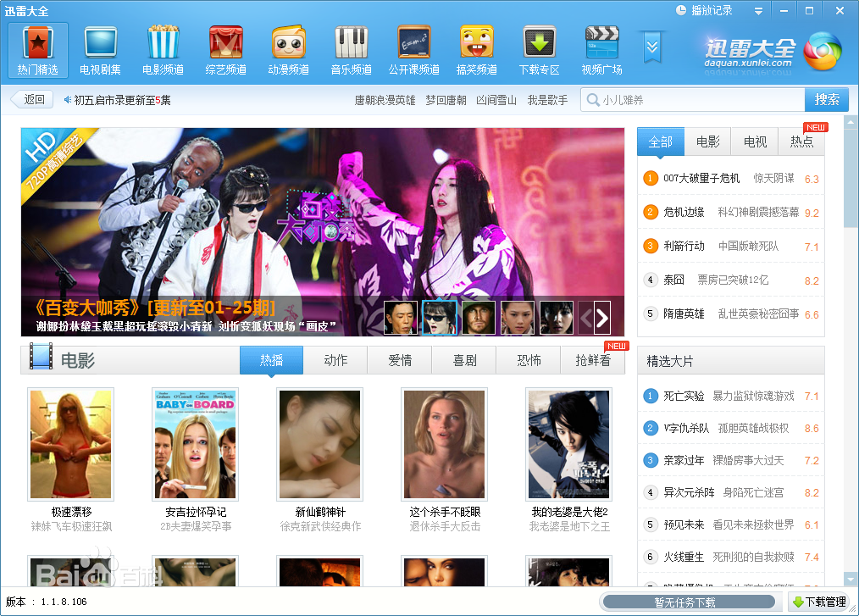Click the 搜索 search button
The image size is (859, 616).
point(827,100)
